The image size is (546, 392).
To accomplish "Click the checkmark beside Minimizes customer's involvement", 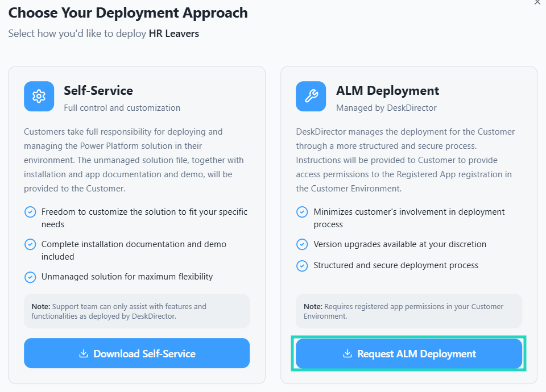I will 302,212.
